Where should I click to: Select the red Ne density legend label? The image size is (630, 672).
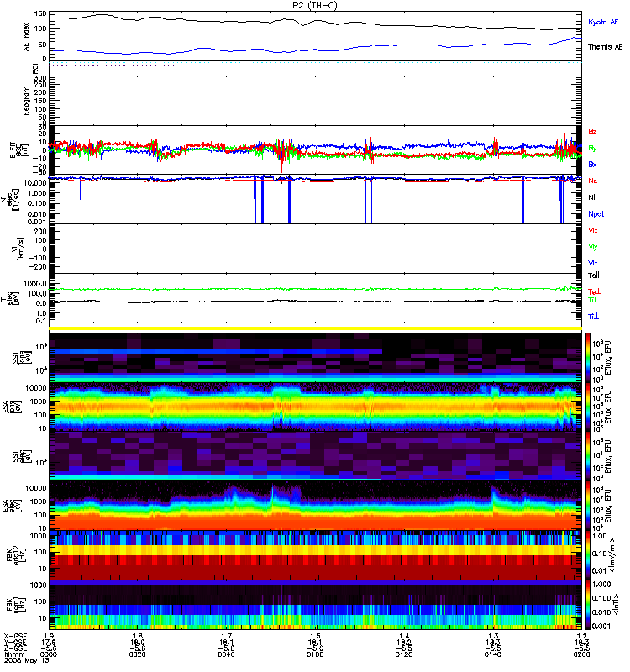pos(593,181)
